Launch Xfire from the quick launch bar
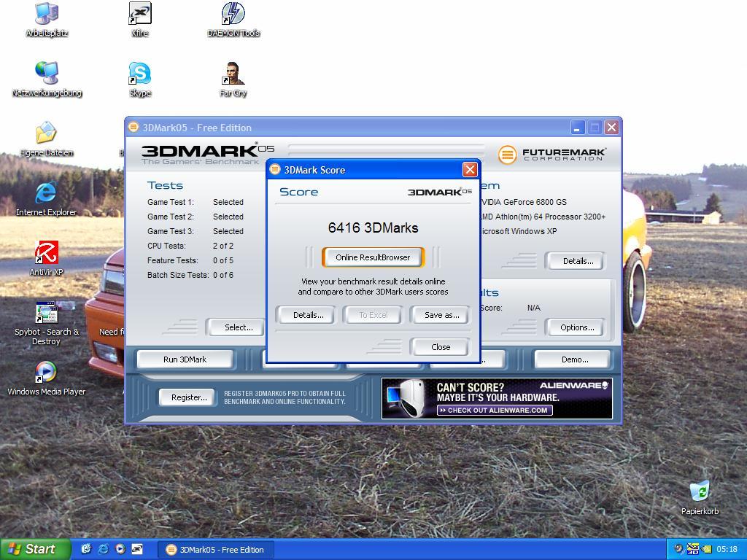Viewport: 747px width, 560px height. point(137,550)
